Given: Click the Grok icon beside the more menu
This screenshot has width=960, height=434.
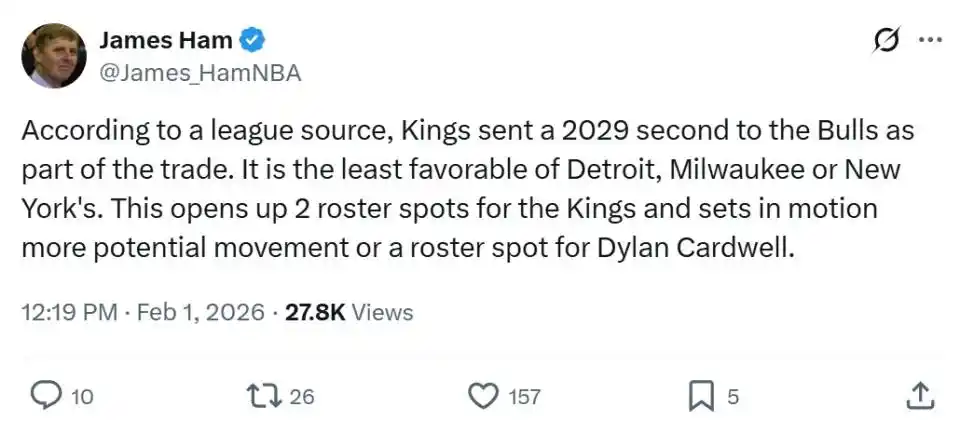Looking at the screenshot, I should (885, 40).
